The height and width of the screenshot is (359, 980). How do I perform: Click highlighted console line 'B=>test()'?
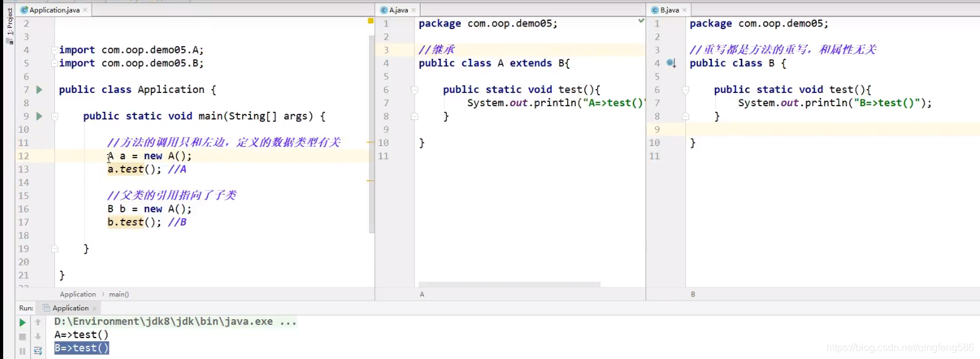(82, 348)
